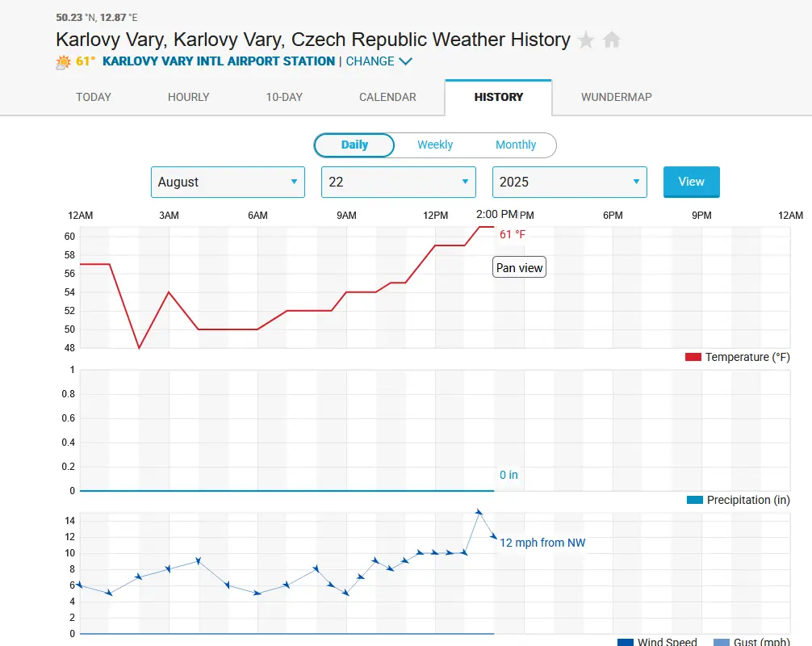This screenshot has width=812, height=646.
Task: Select the Daily view toggle
Action: tap(354, 145)
